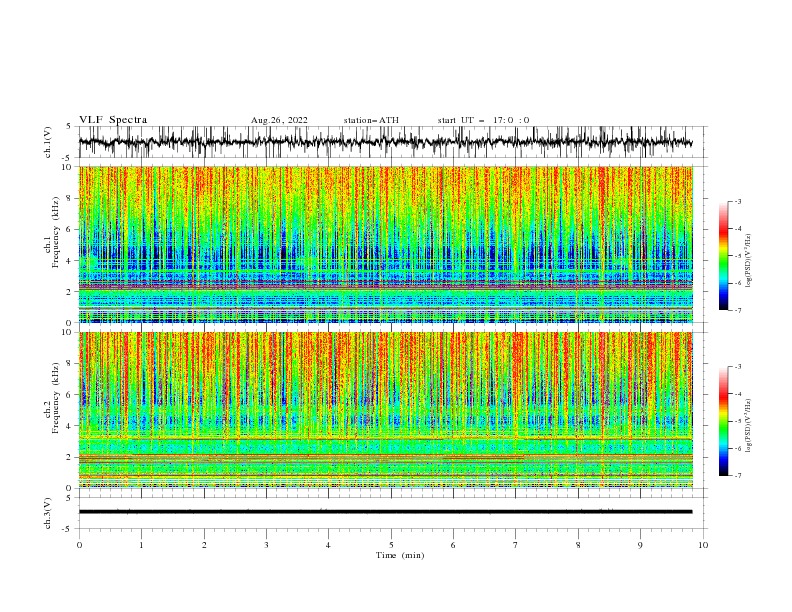This screenshot has width=792, height=612.
Task: Click time axis tick label "0"
Action: coord(79,545)
